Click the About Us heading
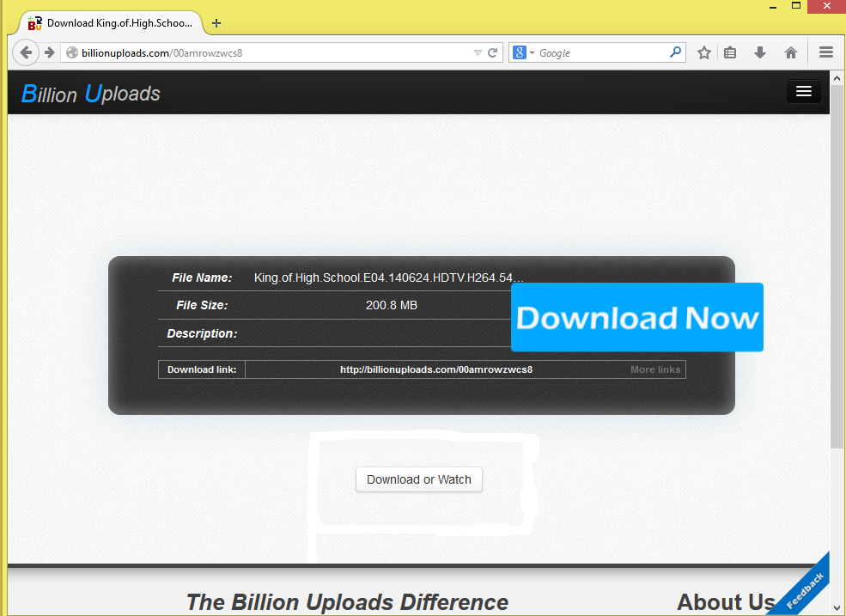The image size is (846, 616). coord(727,602)
